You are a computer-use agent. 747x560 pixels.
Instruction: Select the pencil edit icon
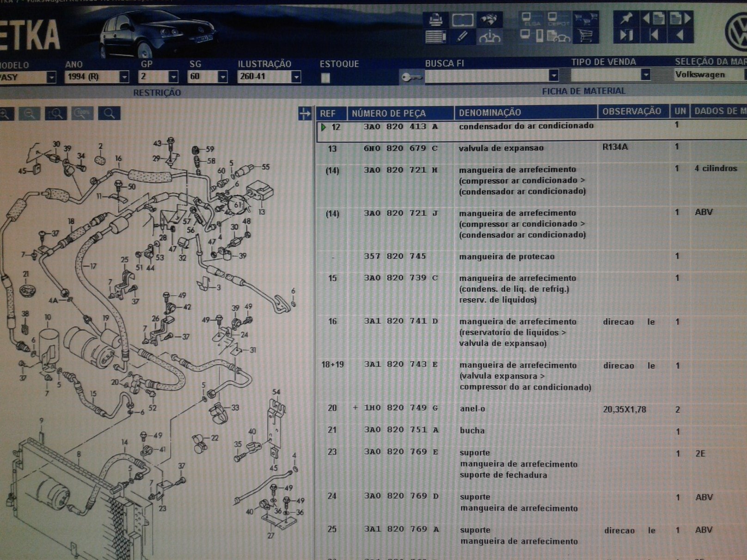pos(462,36)
